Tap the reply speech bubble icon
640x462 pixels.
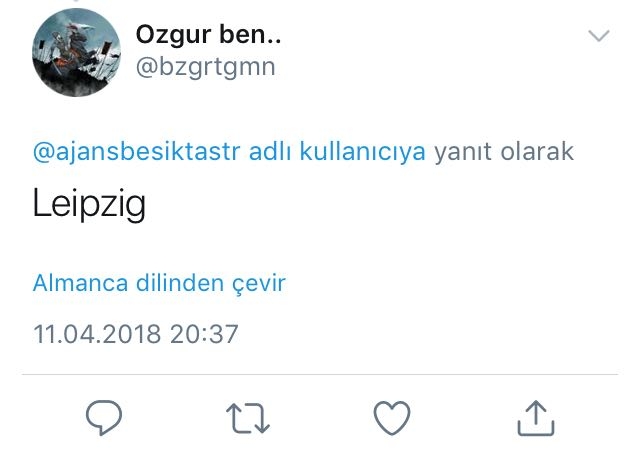(104, 418)
